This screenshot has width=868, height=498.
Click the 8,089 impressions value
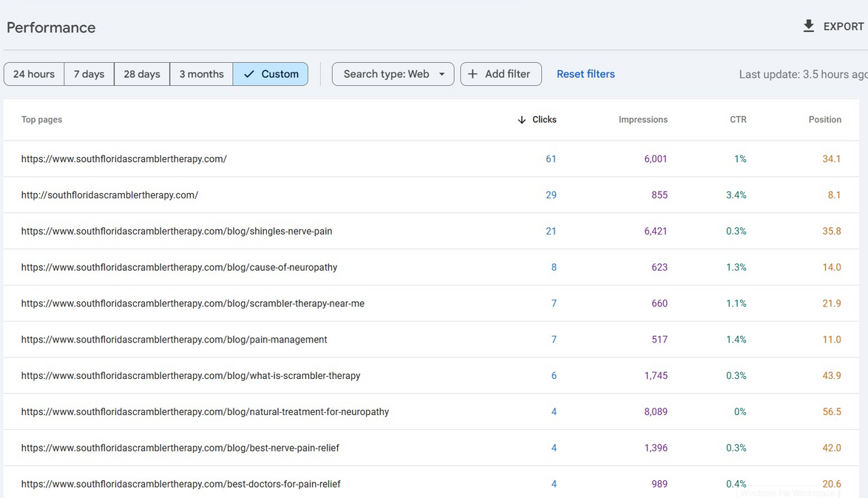[655, 411]
